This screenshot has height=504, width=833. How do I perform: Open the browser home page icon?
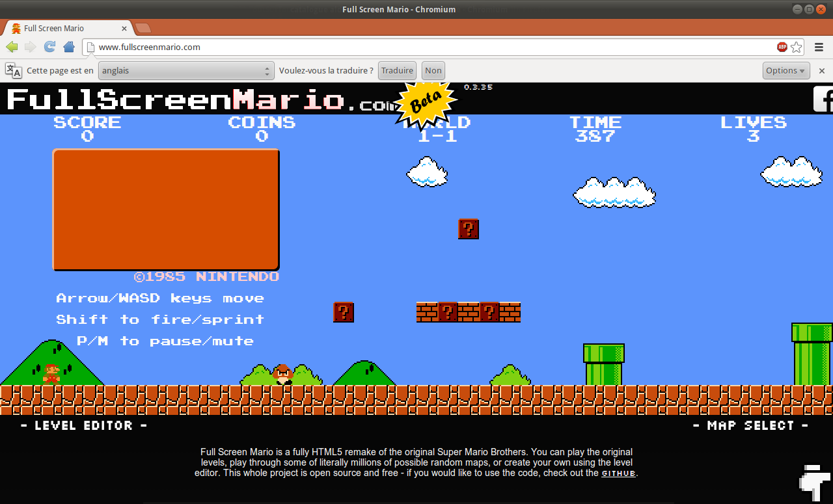[x=69, y=47]
